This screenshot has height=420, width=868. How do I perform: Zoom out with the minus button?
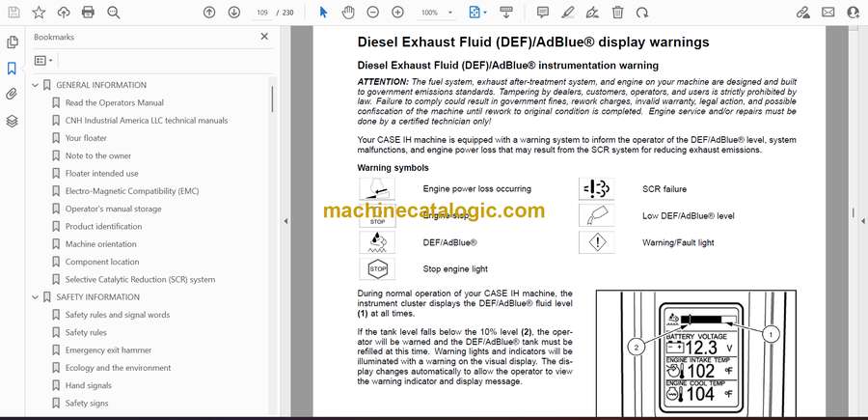tap(372, 13)
